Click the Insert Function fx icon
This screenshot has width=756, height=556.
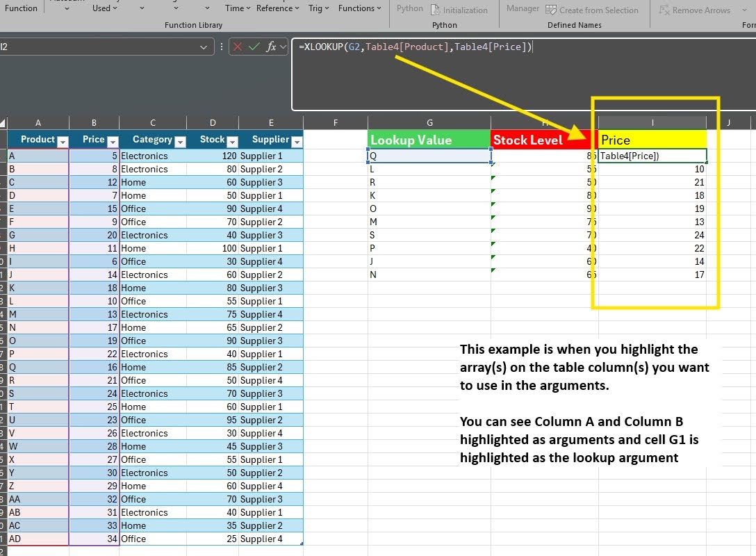[272, 47]
